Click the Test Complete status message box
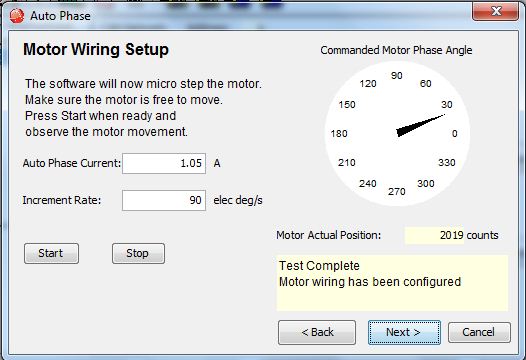This screenshot has height=360, width=526. (x=392, y=283)
